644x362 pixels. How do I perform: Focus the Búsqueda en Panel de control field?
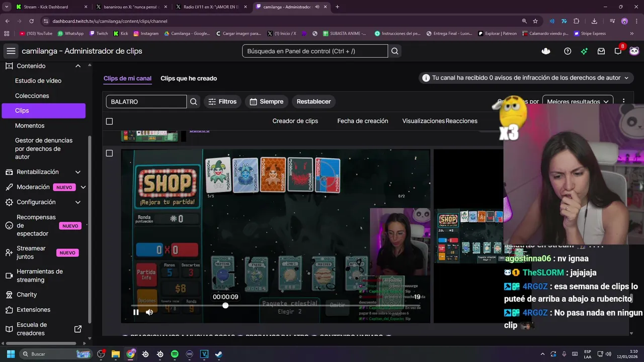click(x=315, y=51)
